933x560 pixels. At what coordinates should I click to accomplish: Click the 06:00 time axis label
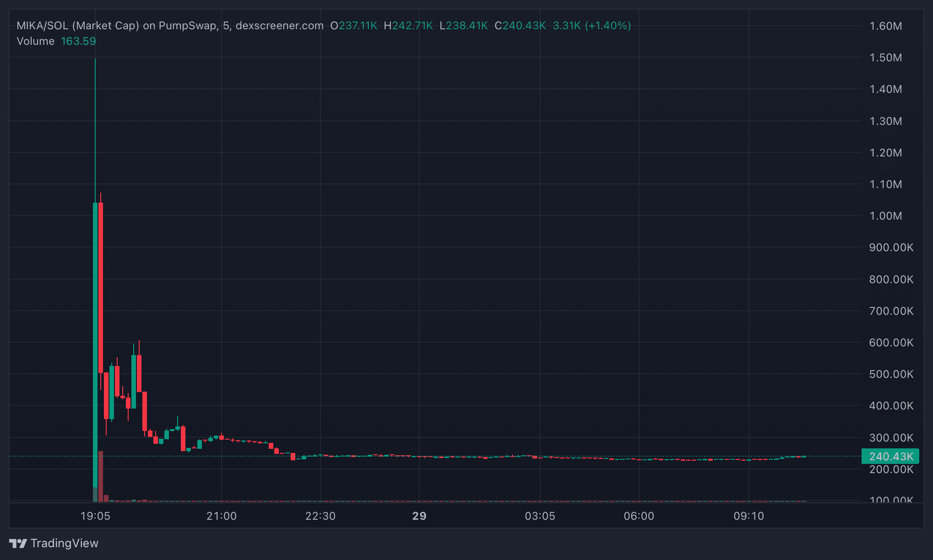(x=639, y=516)
